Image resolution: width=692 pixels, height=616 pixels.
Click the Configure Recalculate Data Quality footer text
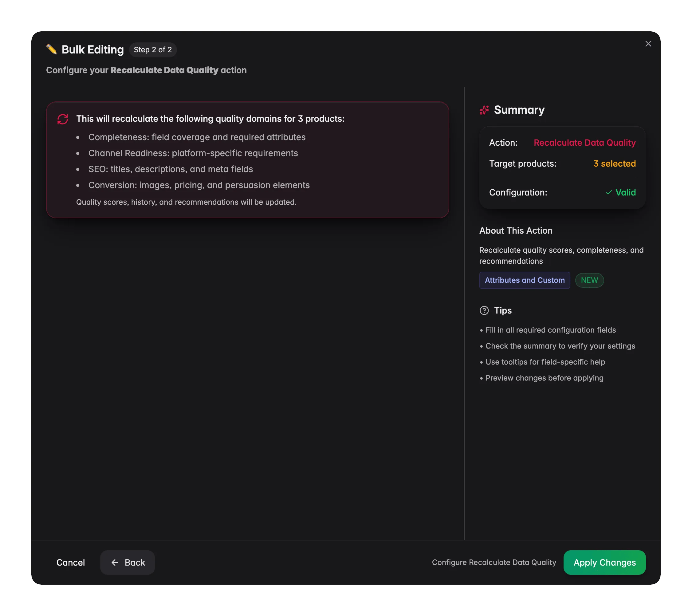[494, 562]
